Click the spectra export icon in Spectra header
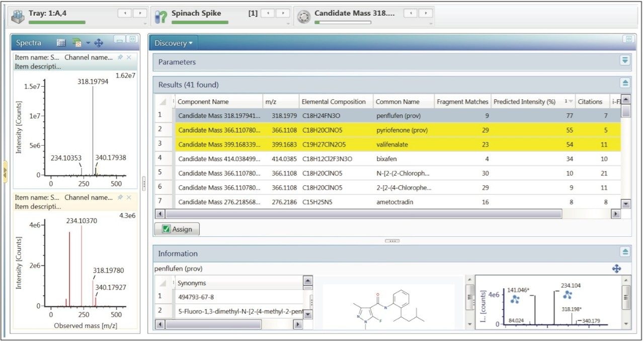Screen dimensions: 644x342 (x=77, y=43)
